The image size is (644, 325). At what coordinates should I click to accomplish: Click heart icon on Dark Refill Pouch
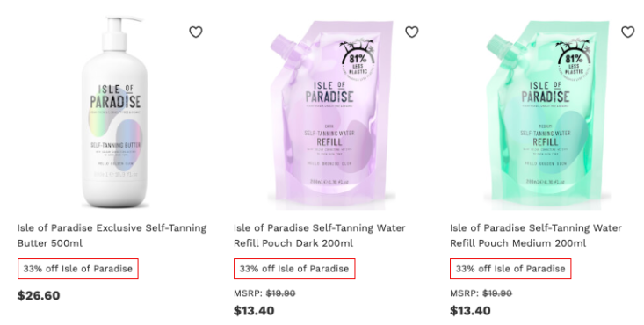pos(411,32)
